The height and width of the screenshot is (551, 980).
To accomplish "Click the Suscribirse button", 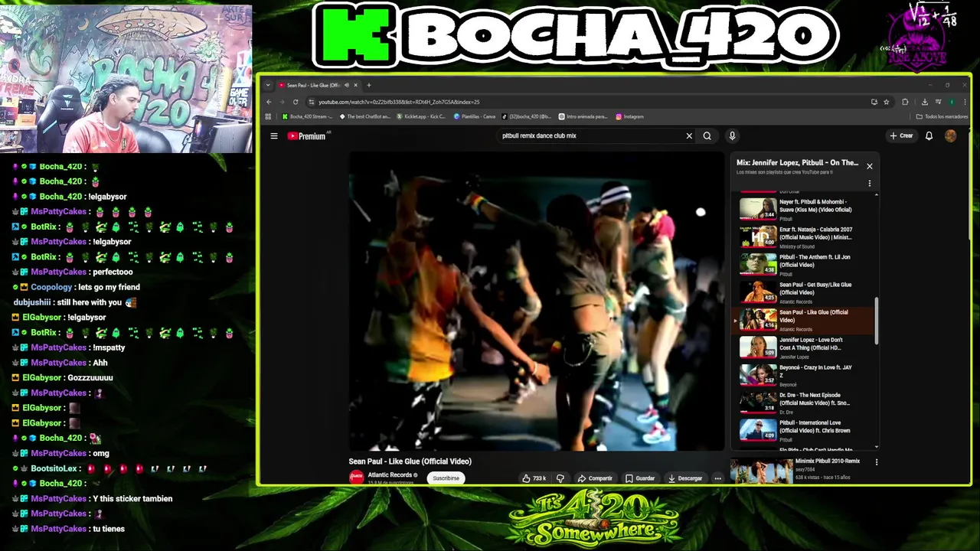I will (x=446, y=478).
